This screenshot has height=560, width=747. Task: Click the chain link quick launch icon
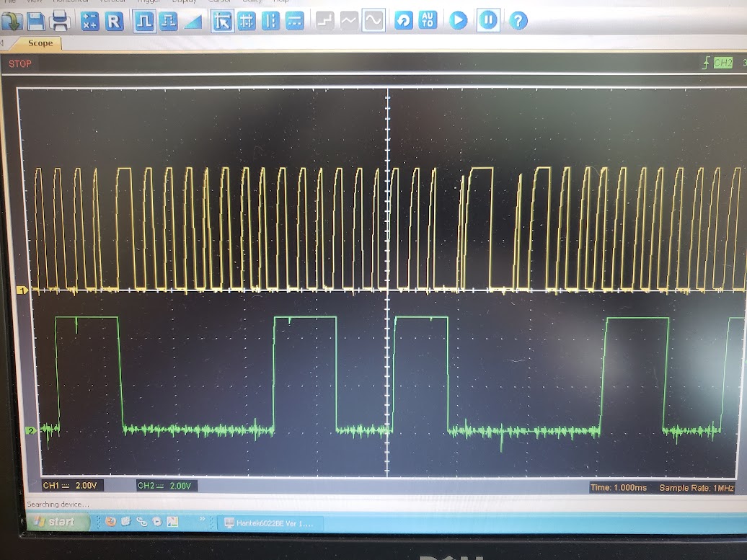(x=141, y=521)
